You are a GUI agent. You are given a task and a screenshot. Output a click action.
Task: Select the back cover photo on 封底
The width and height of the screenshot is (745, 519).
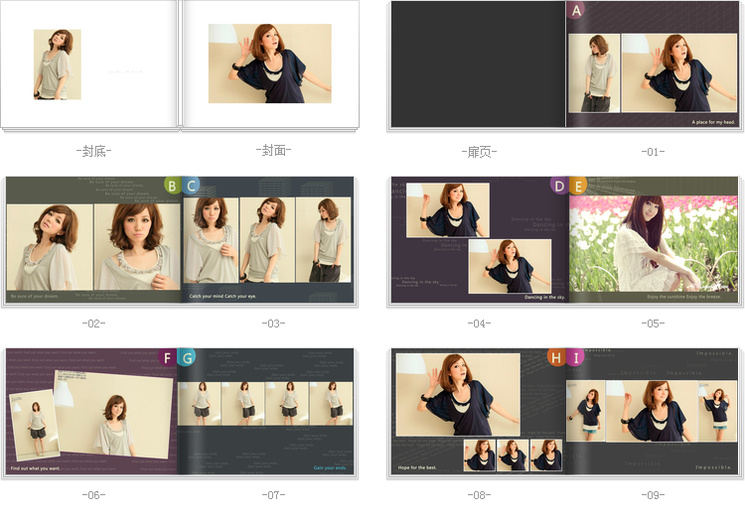pos(57,64)
